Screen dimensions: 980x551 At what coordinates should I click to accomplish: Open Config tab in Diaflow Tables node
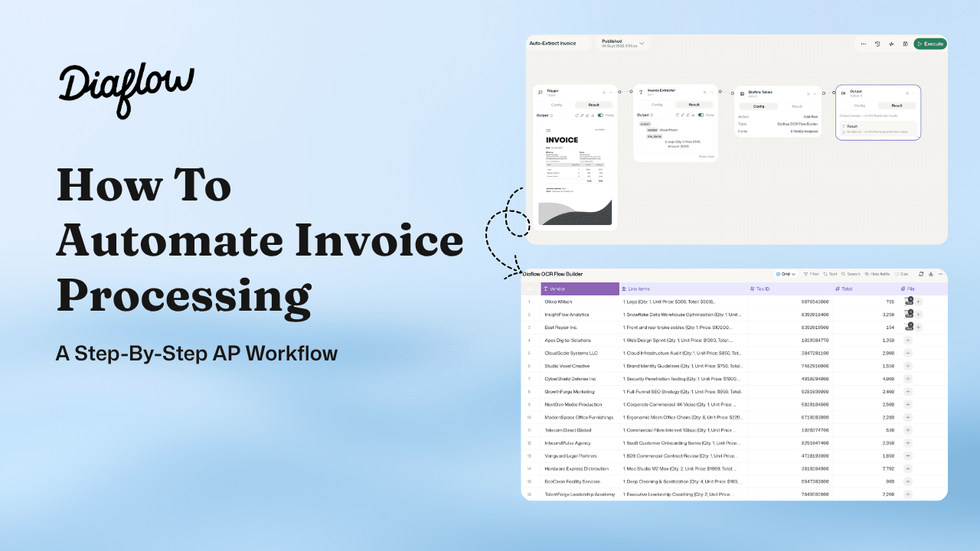click(x=759, y=106)
